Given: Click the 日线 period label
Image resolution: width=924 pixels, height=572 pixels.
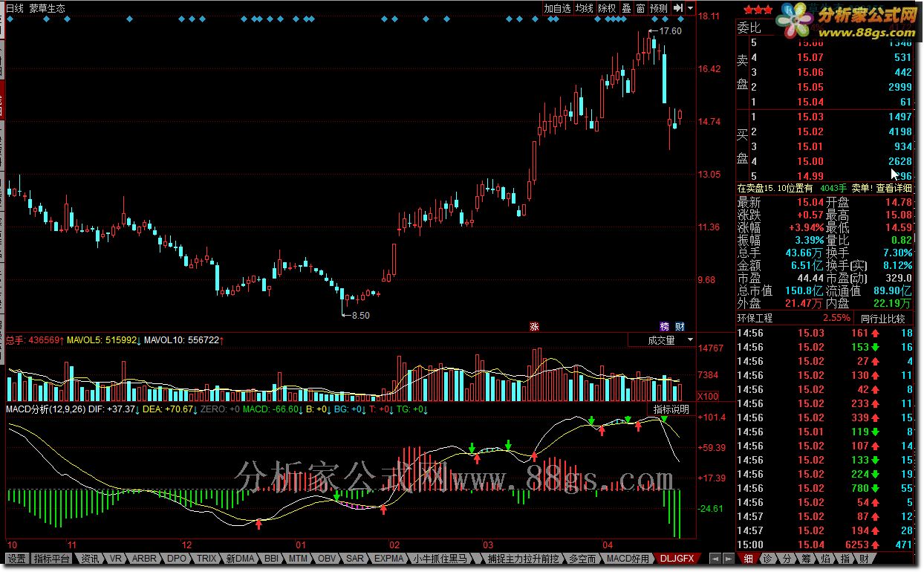Looking at the screenshot, I should (x=14, y=8).
